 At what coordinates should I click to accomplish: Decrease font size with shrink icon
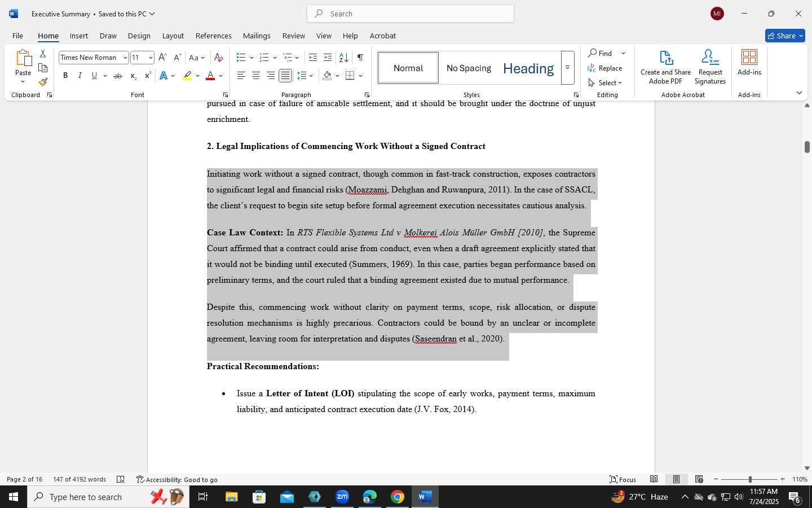[177, 58]
